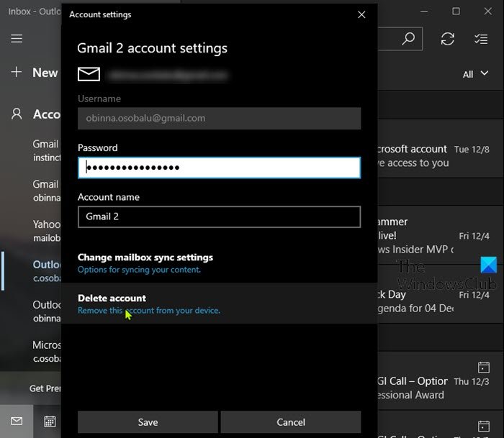Open the All filter dropdown
504x438 pixels.
coord(475,74)
